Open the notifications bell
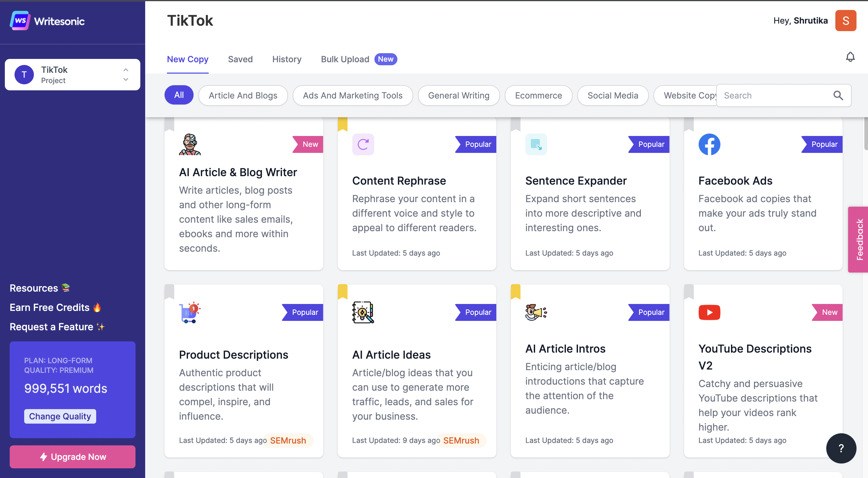The height and width of the screenshot is (478, 868). point(850,57)
